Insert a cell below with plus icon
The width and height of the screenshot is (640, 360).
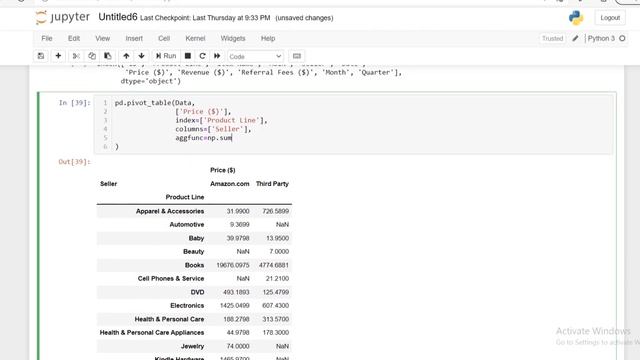point(58,56)
